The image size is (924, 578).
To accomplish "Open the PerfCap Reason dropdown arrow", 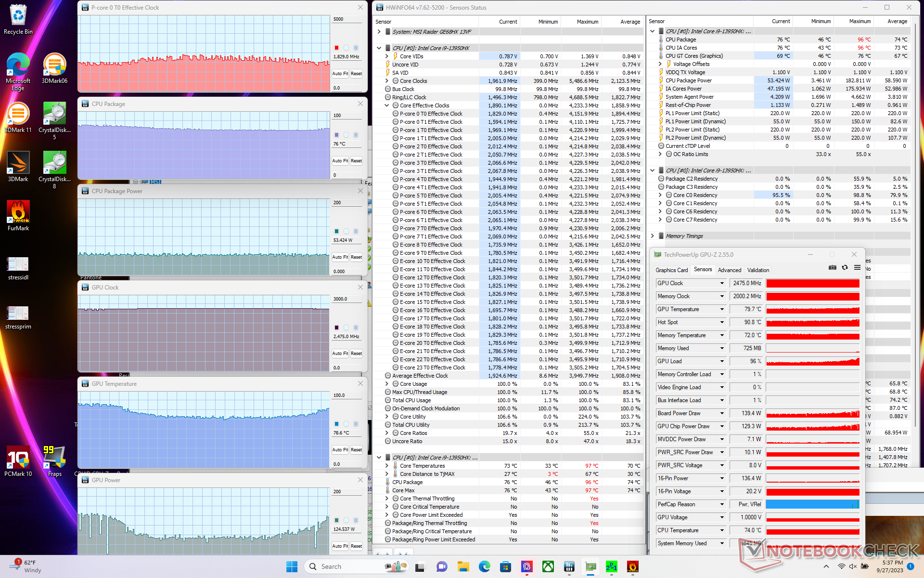I will click(722, 504).
